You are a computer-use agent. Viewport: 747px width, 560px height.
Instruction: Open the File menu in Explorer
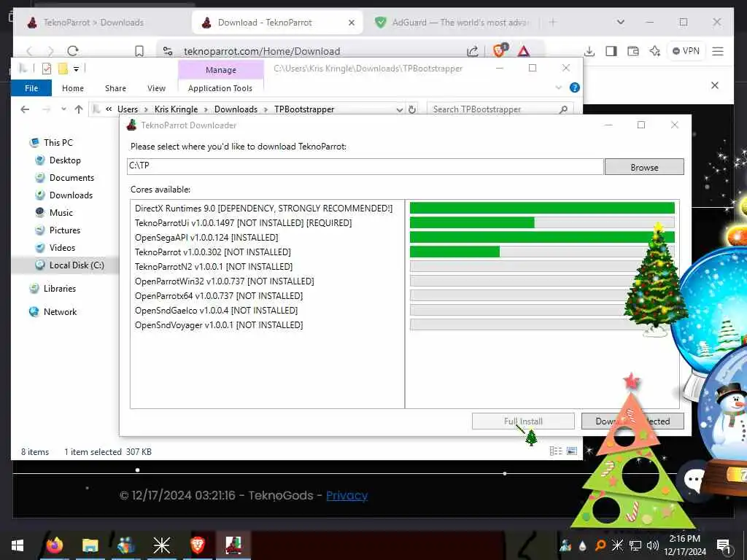[31, 88]
